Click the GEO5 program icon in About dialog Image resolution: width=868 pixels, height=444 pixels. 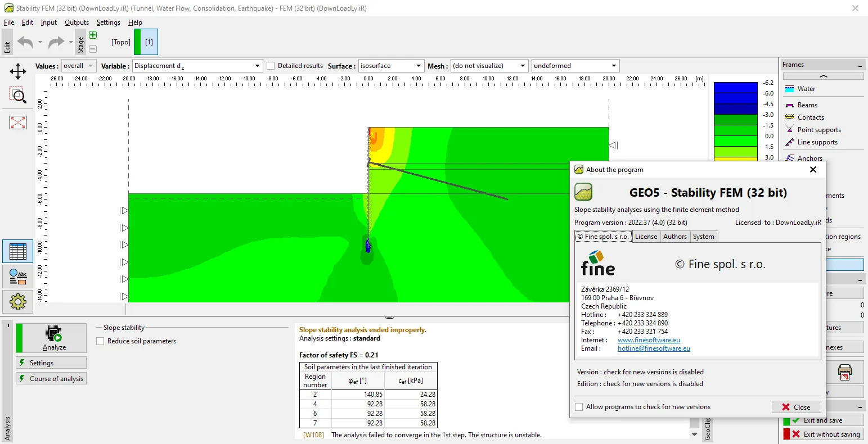tap(583, 192)
